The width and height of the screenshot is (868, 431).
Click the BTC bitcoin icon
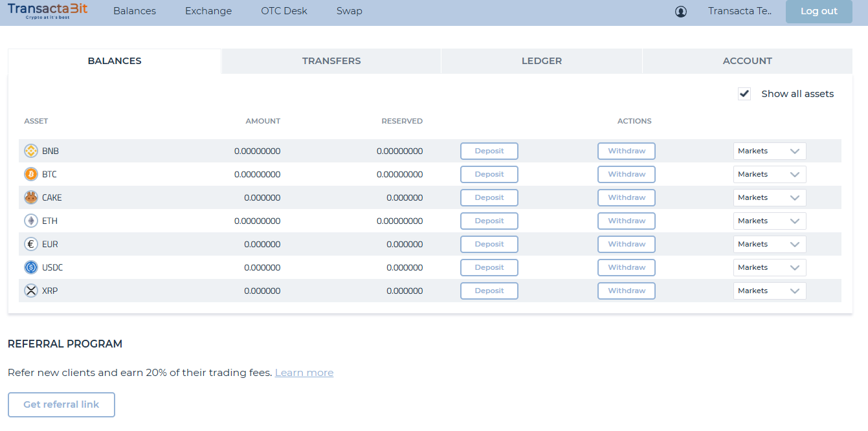[x=31, y=174]
